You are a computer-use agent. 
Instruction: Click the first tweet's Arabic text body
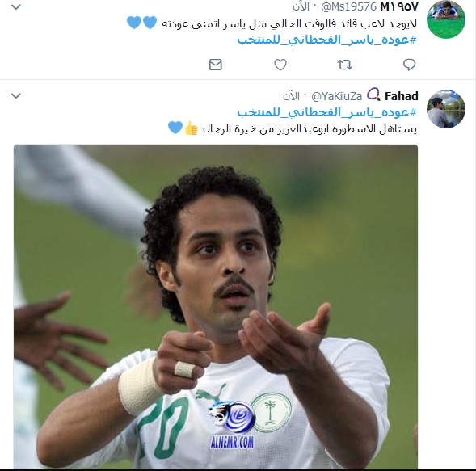click(289, 23)
